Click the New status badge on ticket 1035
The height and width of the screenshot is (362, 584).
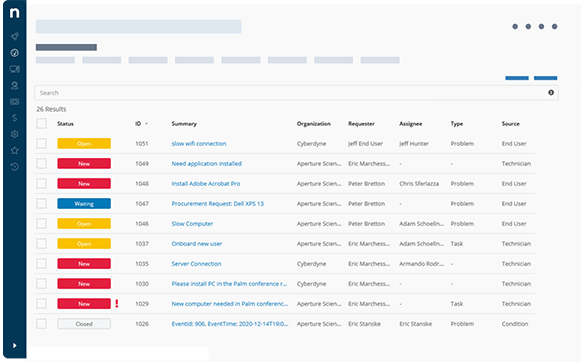click(84, 264)
